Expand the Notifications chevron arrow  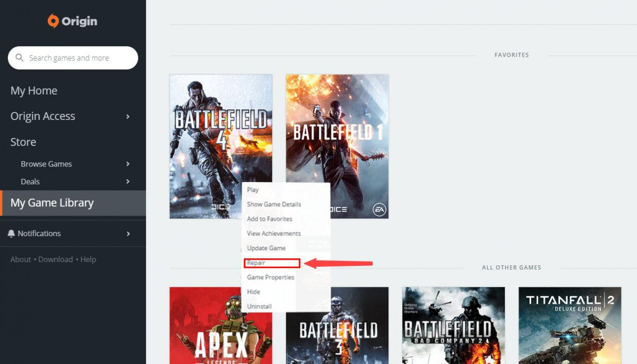tap(128, 233)
